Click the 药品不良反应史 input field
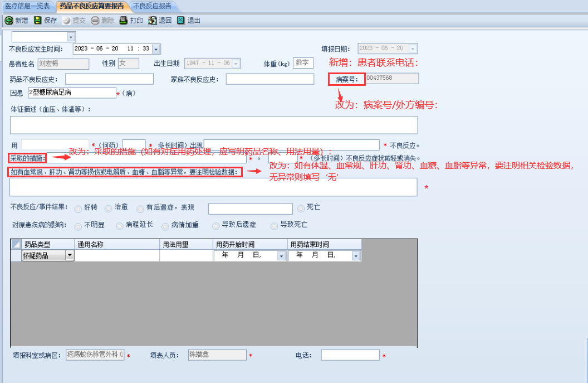 click(x=110, y=79)
